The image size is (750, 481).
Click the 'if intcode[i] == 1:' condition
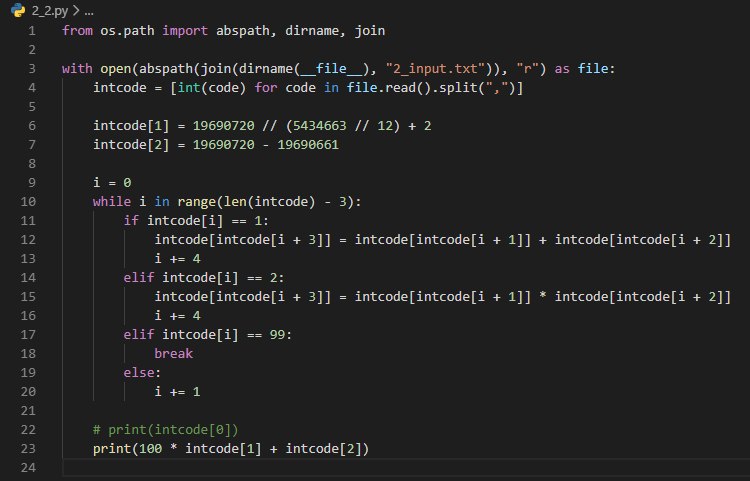pos(196,221)
